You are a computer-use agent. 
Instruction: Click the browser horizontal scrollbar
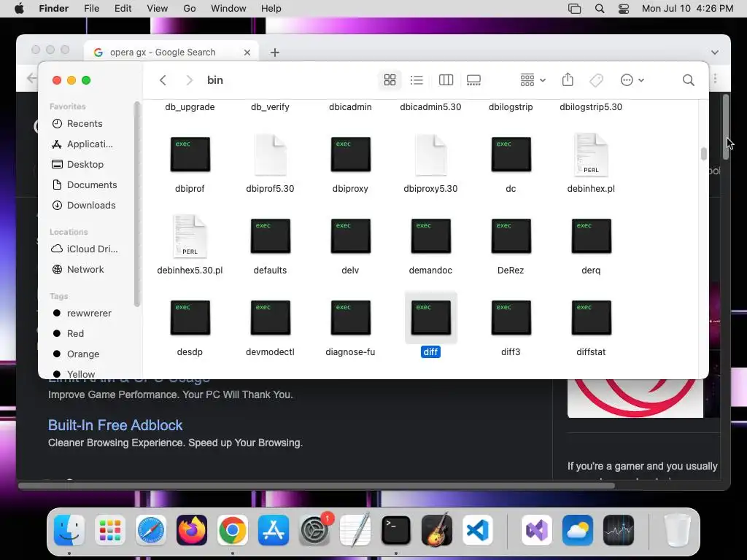317,486
